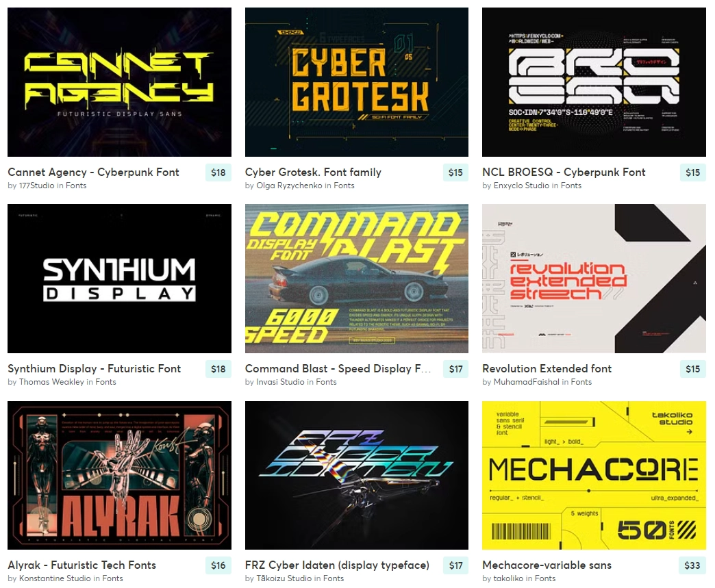View the NCL BROESQ preview thumbnail
Viewport: 715px width, 588px height.
(x=594, y=82)
